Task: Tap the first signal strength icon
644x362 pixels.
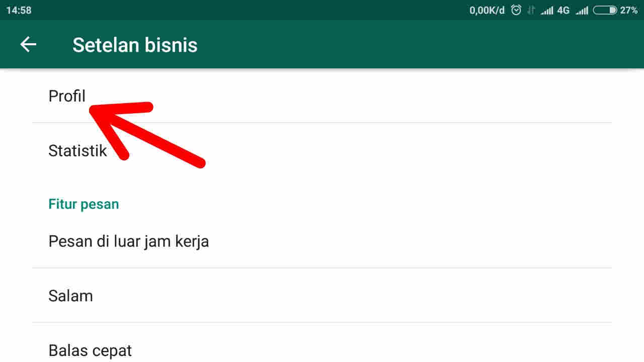Action: (547, 11)
